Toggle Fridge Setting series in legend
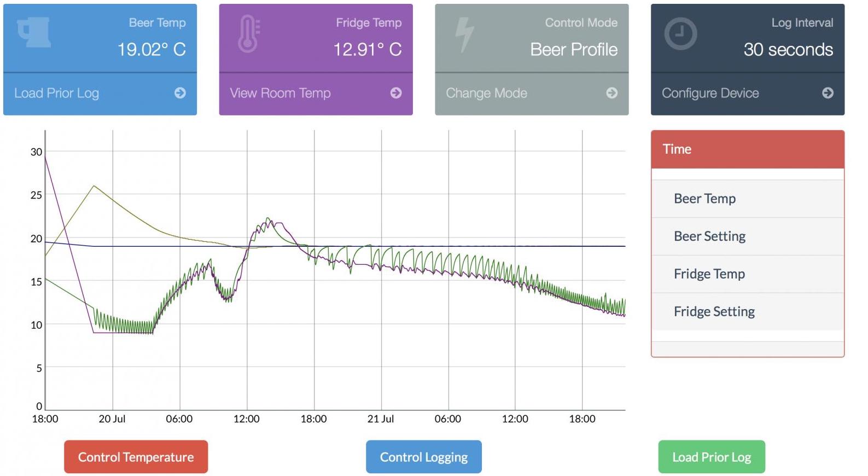Viewport: 868px width, 476px height. point(748,311)
